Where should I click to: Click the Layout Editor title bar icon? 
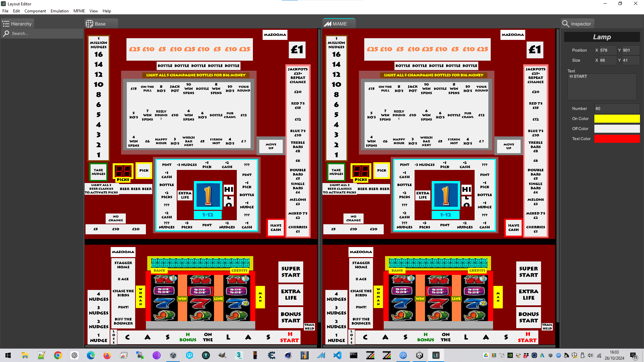[x=3, y=4]
